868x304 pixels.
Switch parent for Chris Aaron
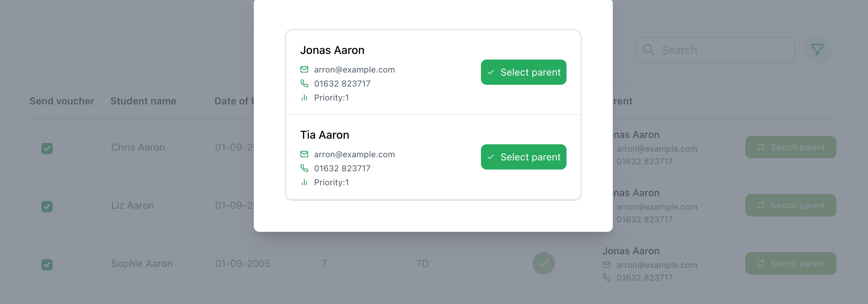point(791,147)
